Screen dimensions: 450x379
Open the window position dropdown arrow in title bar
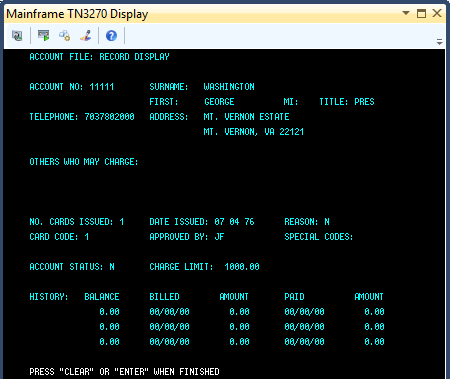(x=406, y=13)
